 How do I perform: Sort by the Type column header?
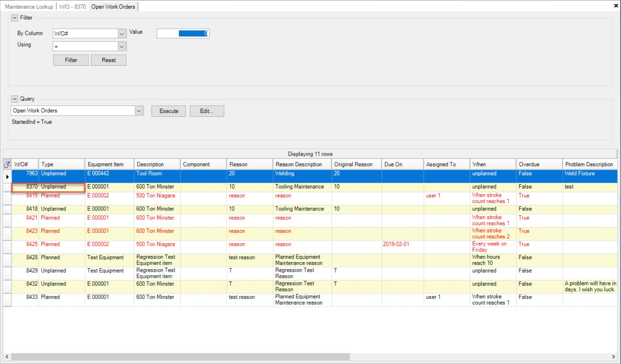[x=62, y=164]
